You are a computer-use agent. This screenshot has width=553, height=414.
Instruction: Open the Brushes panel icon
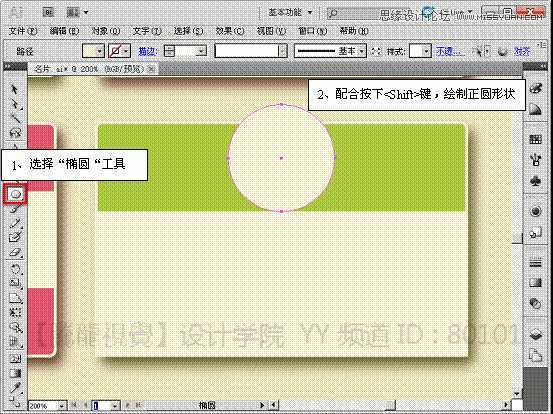536,160
